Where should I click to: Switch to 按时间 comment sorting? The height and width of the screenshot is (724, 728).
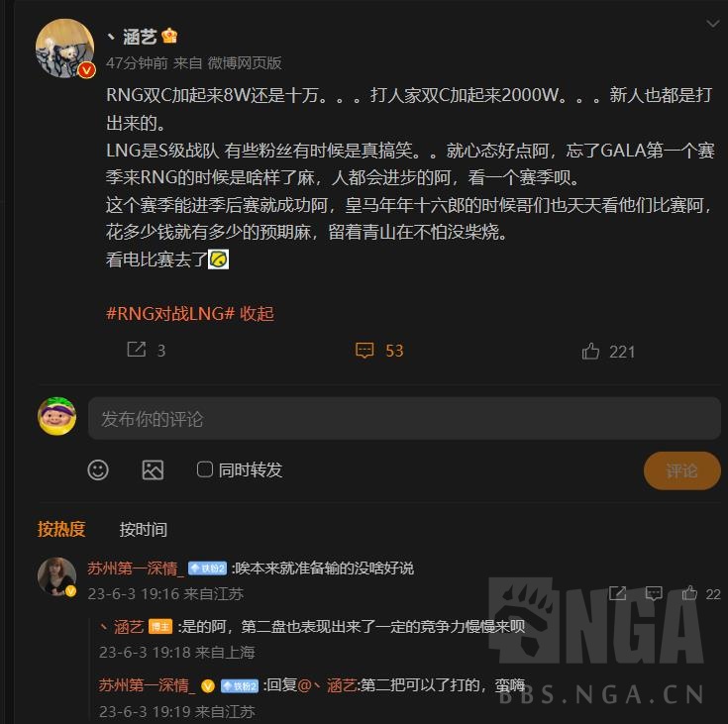click(x=144, y=530)
